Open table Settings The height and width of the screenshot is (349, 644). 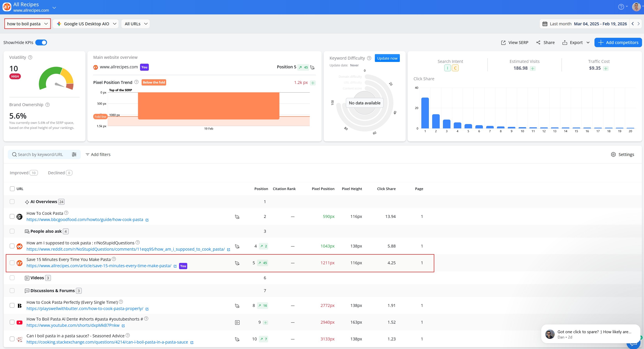(x=623, y=154)
